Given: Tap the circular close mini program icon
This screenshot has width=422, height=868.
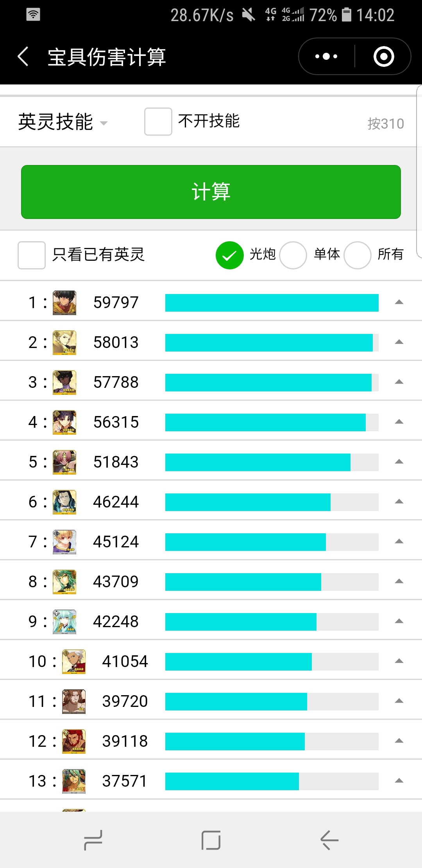Looking at the screenshot, I should (x=384, y=56).
